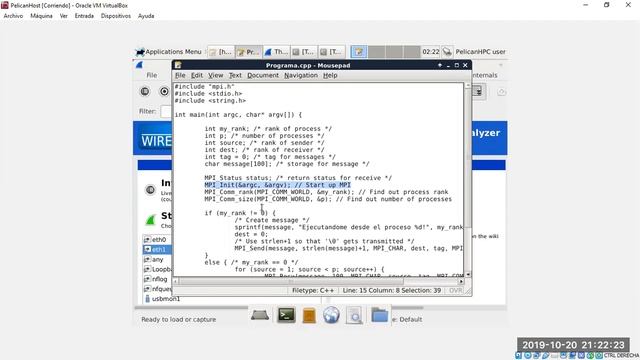Select the nfqueue interface in Wireshark
Viewport: 640px width, 360px height.
(158, 289)
